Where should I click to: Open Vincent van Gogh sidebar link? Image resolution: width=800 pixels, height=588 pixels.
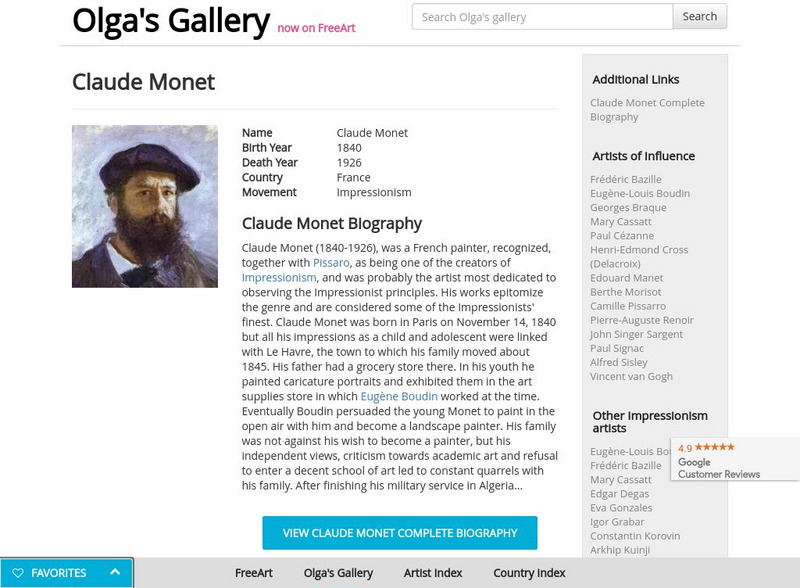click(631, 376)
